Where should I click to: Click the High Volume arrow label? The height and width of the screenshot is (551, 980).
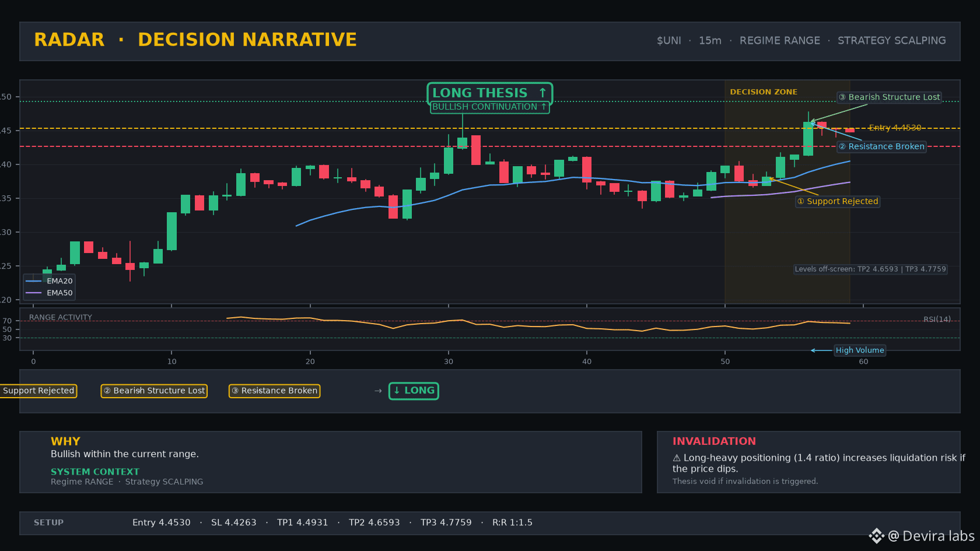coord(860,350)
